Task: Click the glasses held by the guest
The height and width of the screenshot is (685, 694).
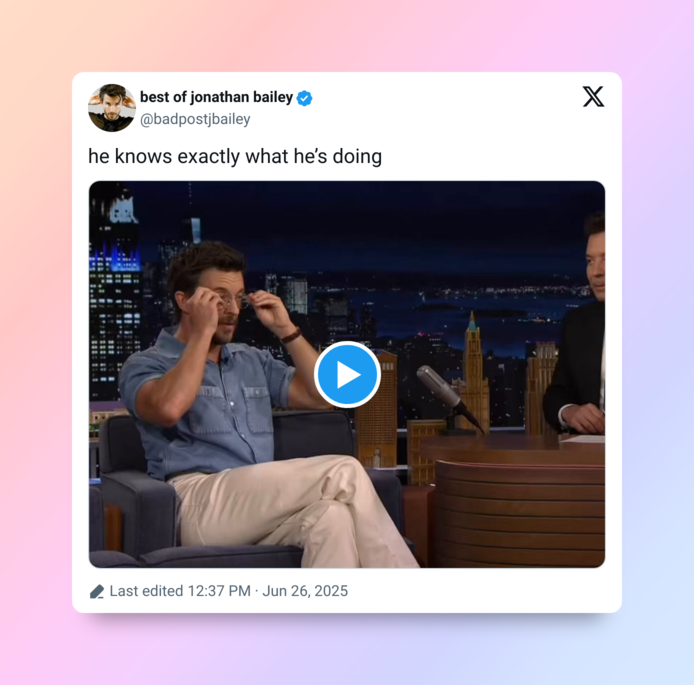Action: tap(234, 300)
